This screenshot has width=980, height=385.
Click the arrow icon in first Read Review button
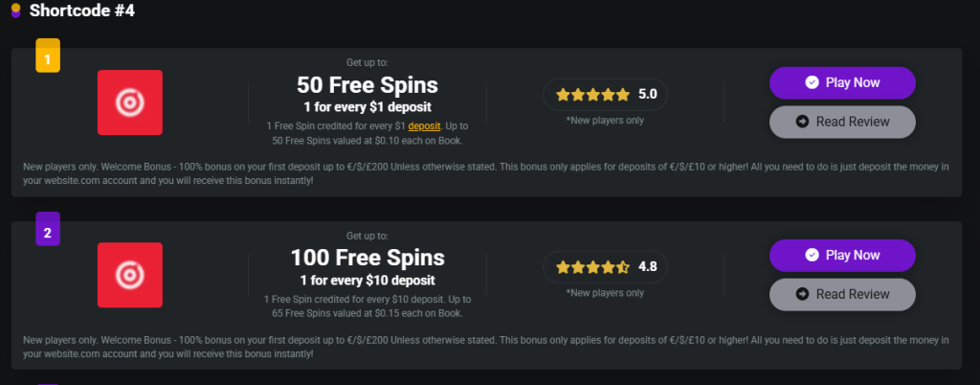pyautogui.click(x=803, y=122)
